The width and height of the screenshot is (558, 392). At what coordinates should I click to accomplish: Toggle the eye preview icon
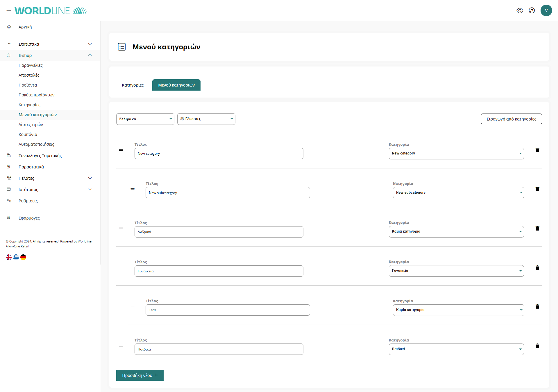(x=520, y=10)
